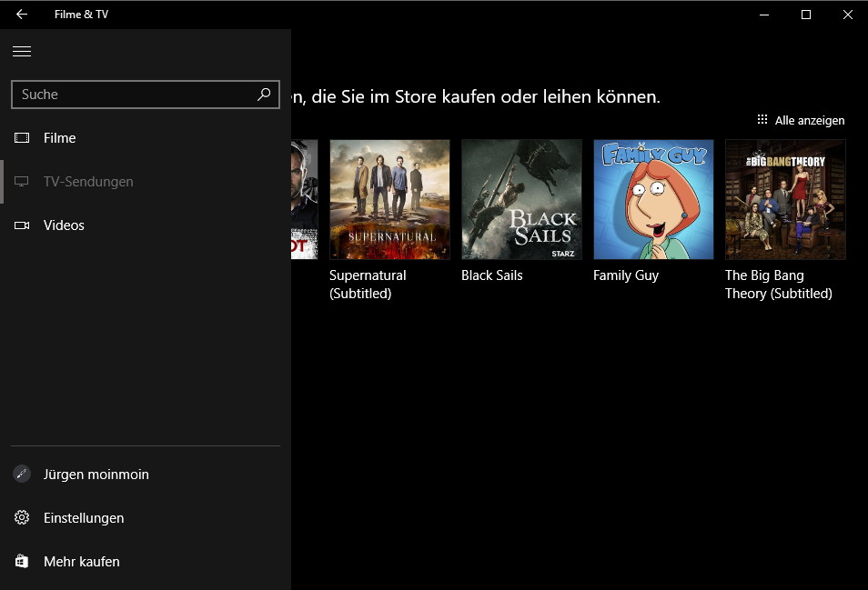The width and height of the screenshot is (868, 590).
Task: Open the Supernatural poster thumbnail
Action: point(389,200)
